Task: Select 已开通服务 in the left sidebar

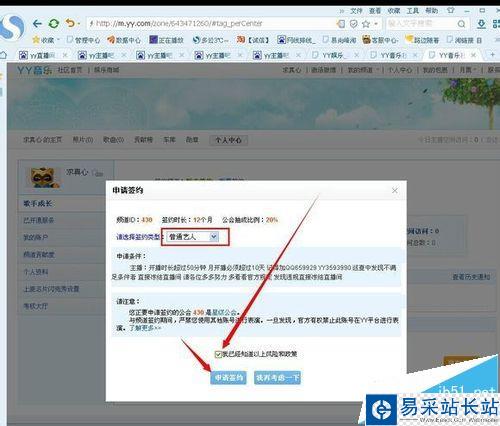Action: (x=39, y=220)
